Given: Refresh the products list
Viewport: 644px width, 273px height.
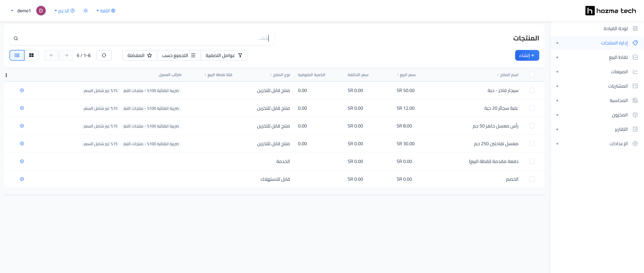Looking at the screenshot, I should 104,55.
